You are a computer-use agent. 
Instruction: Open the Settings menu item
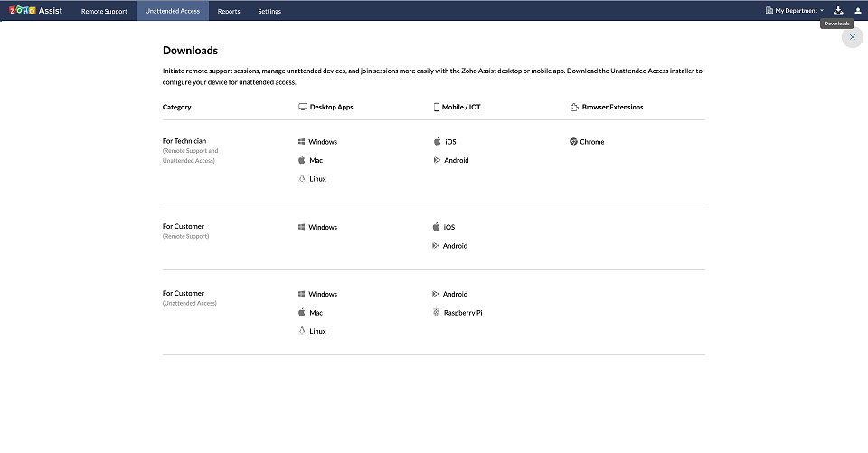tap(269, 11)
